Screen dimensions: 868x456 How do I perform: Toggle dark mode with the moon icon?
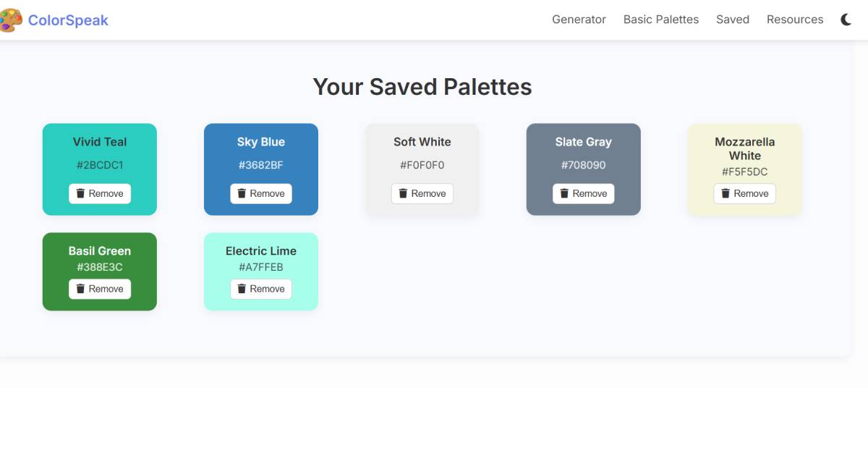[846, 20]
